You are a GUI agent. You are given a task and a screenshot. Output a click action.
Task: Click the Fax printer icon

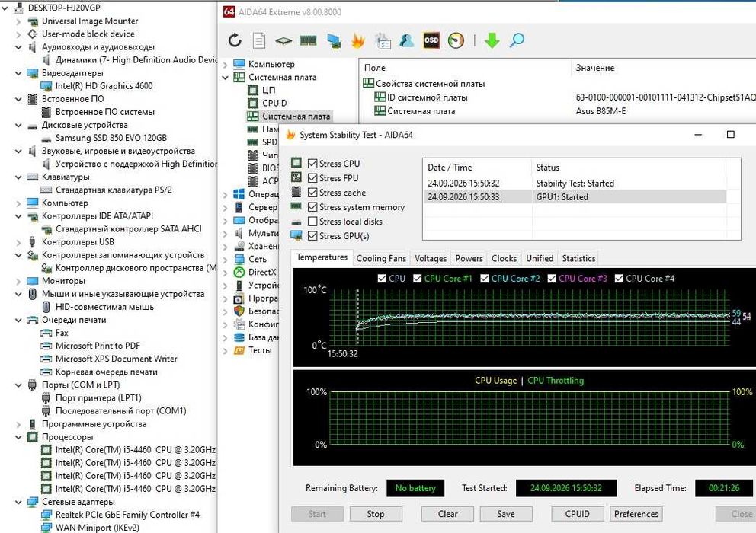tap(46, 333)
